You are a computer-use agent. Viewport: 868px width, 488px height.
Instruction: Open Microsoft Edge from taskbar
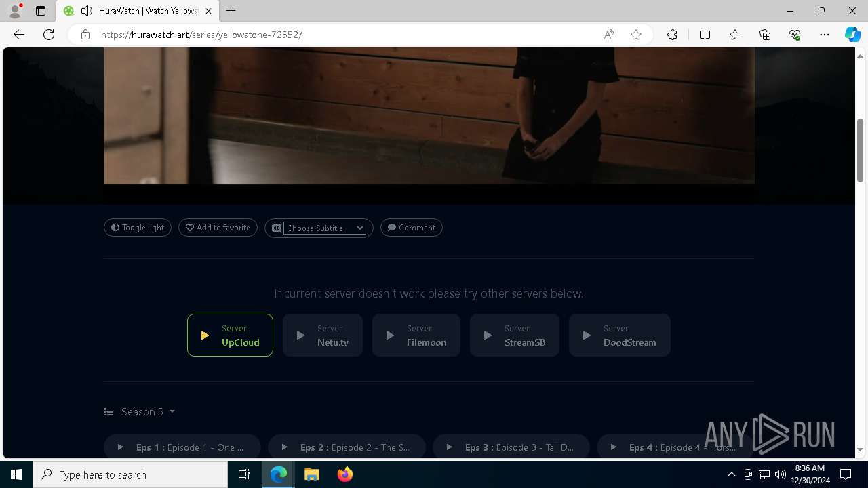point(279,474)
